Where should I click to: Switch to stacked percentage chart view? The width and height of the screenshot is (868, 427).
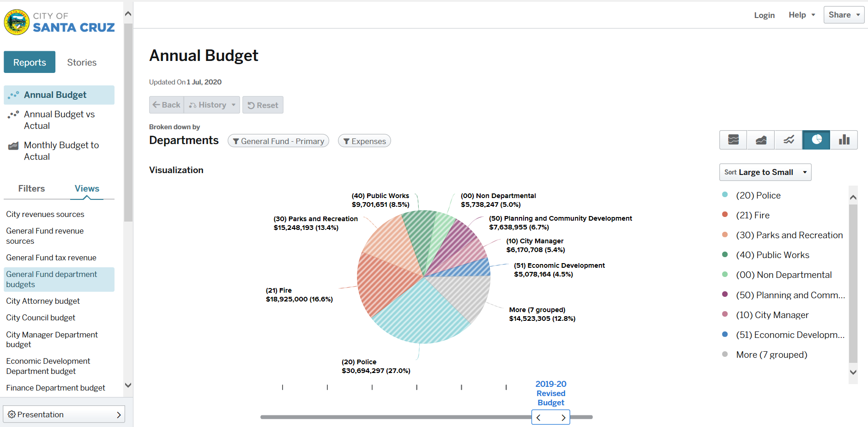pyautogui.click(x=733, y=140)
